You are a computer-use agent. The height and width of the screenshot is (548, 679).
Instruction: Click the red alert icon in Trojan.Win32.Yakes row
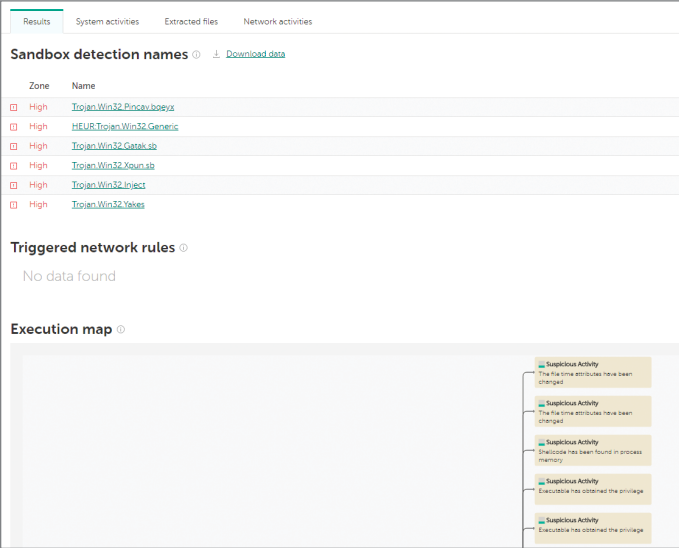click(14, 205)
